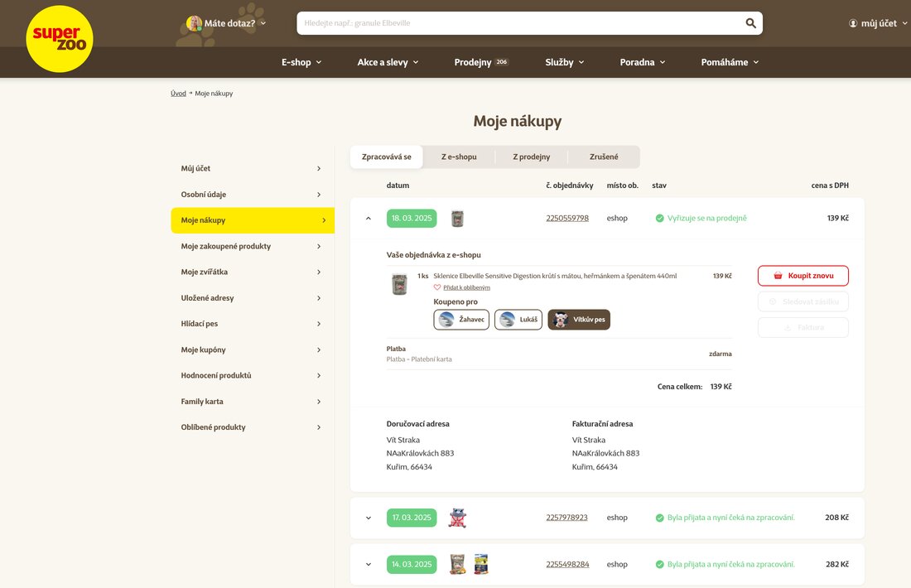This screenshot has width=911, height=588.
Task: Open the můj účet dropdown
Action: click(878, 23)
